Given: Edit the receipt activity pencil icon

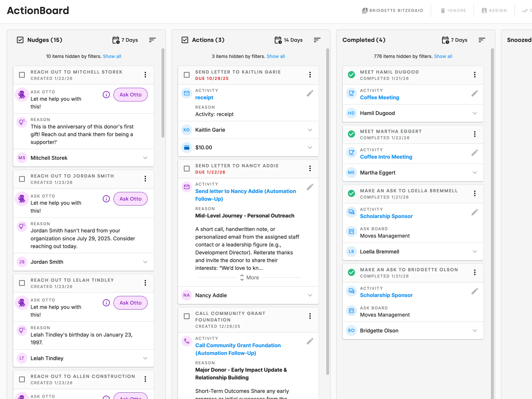Looking at the screenshot, I should tap(310, 93).
